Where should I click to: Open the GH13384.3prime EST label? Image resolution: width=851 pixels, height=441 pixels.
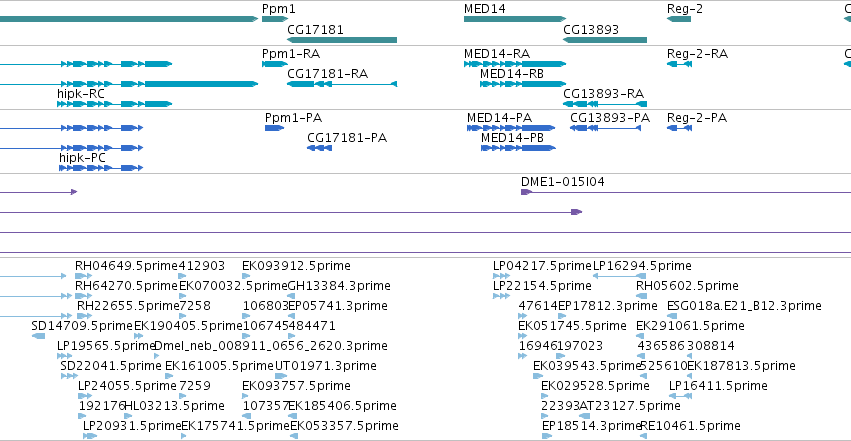tap(339, 286)
